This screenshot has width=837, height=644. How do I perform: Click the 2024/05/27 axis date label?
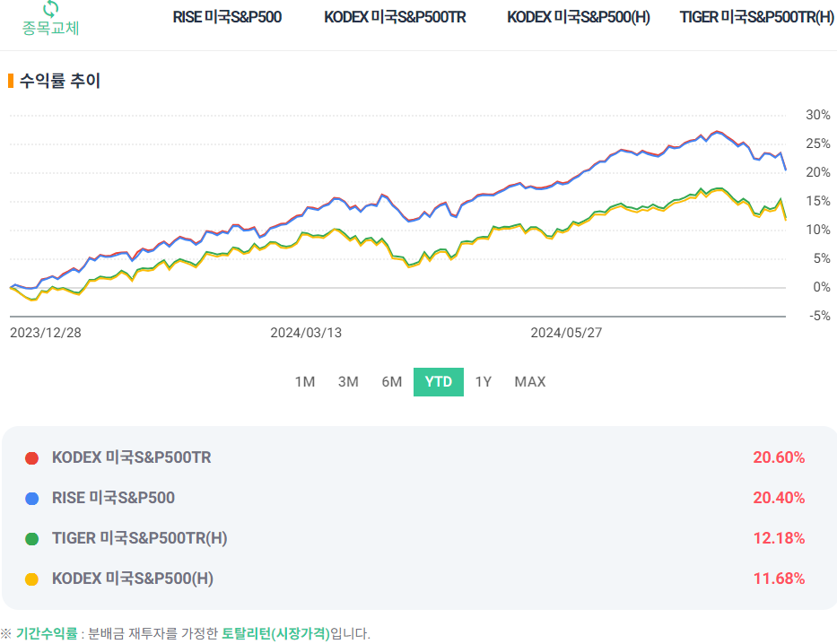point(566,333)
